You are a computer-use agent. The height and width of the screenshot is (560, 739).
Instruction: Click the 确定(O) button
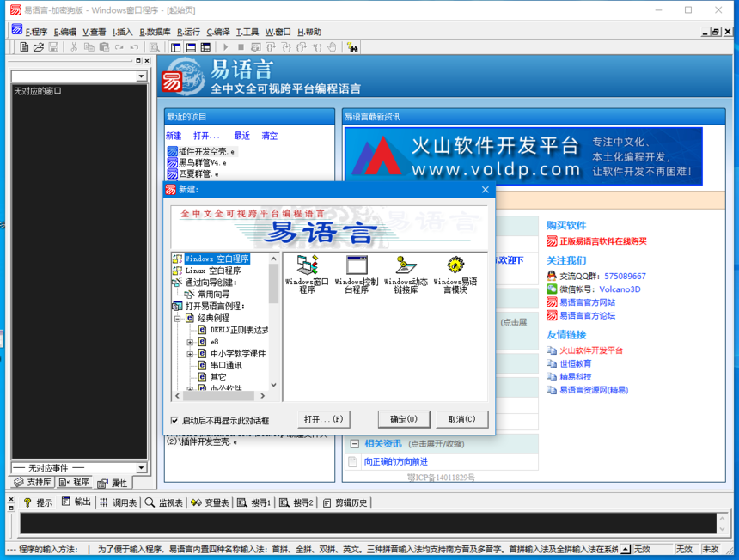point(404,419)
